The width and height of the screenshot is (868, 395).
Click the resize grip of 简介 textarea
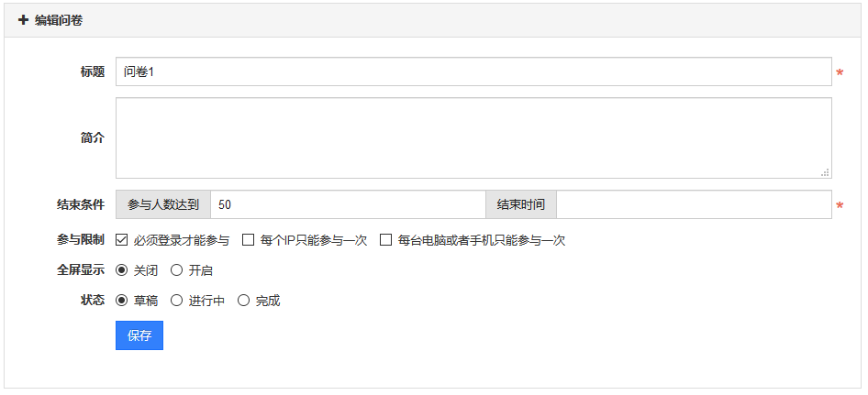[x=826, y=172]
